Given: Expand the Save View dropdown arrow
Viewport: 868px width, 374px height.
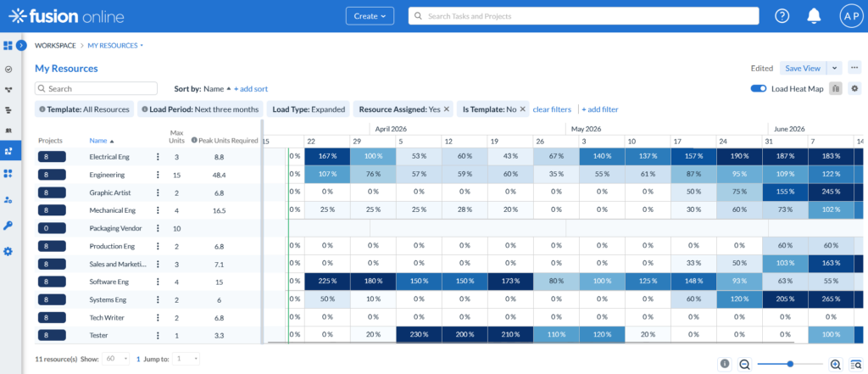Looking at the screenshot, I should [834, 68].
